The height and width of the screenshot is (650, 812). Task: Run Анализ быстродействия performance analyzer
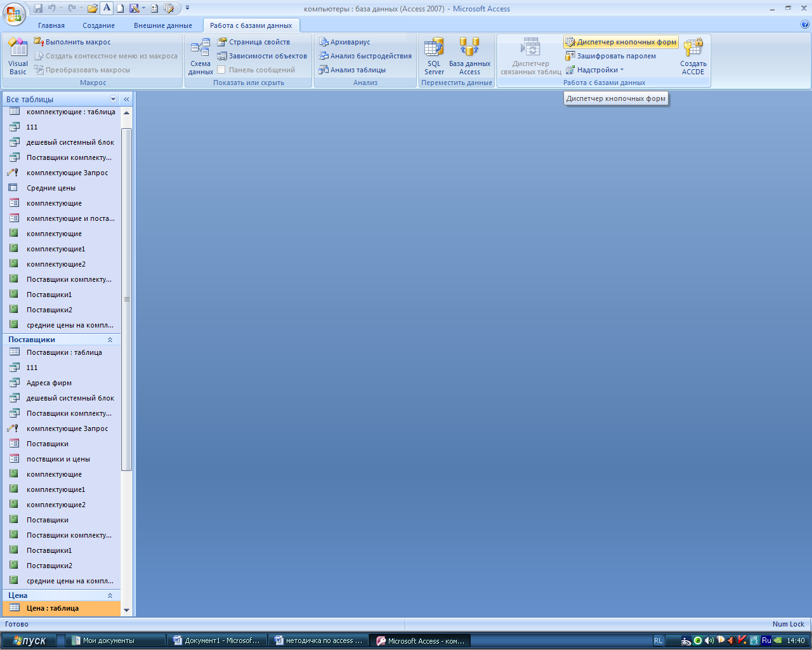365,56
